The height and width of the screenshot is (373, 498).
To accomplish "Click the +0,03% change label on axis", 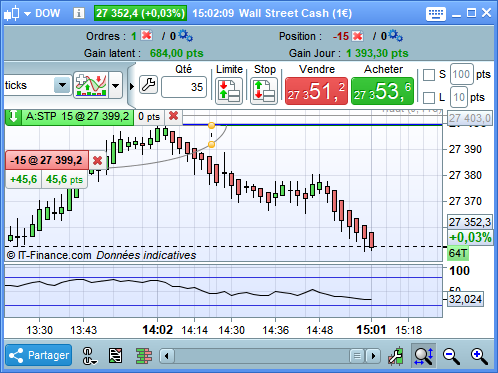I will pyautogui.click(x=470, y=237).
